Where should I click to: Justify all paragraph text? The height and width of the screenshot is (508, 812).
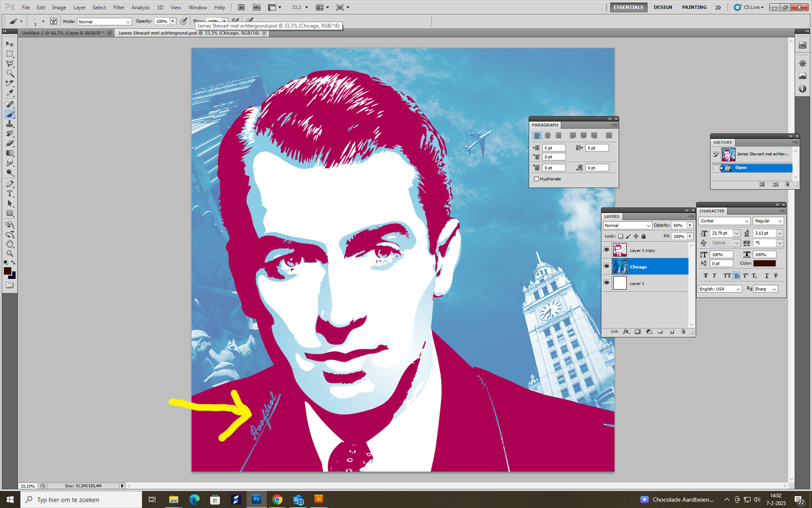pos(608,136)
